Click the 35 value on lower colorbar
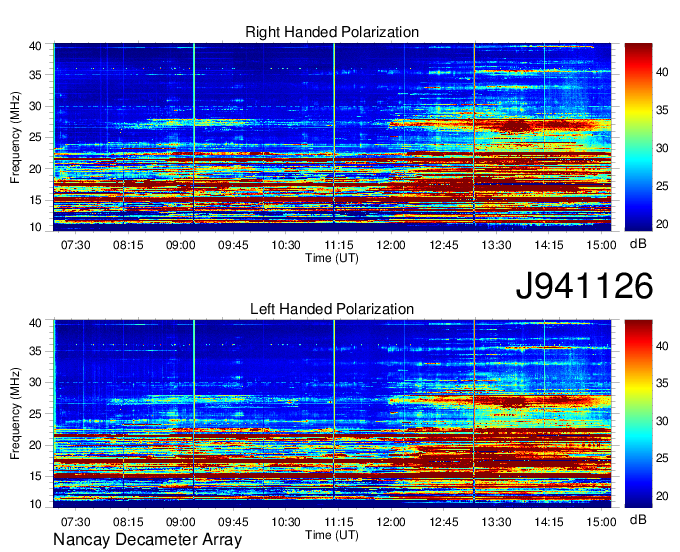 tap(662, 383)
